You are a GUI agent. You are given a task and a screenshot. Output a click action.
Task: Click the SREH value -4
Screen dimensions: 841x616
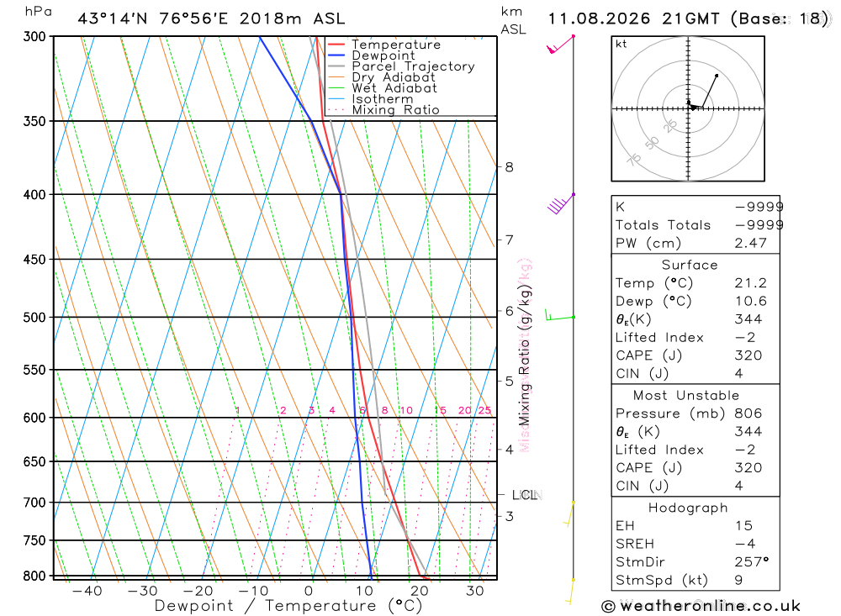pyautogui.click(x=745, y=544)
